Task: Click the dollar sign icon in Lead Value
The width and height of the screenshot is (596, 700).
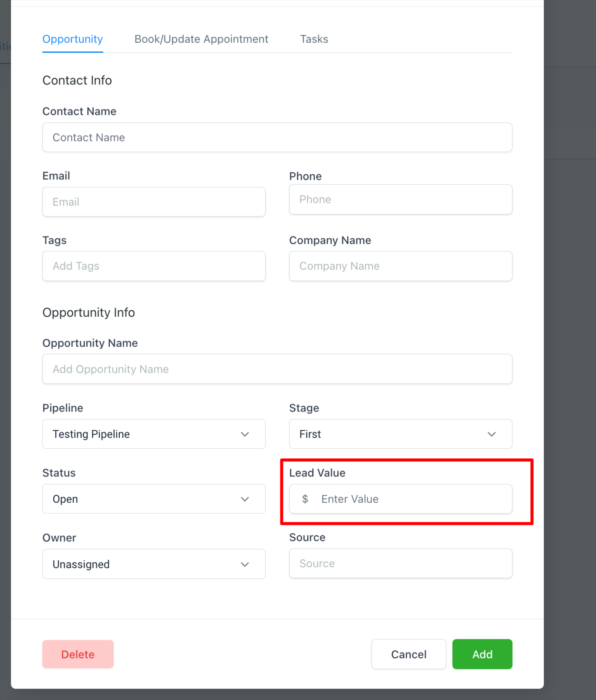Action: tap(305, 499)
